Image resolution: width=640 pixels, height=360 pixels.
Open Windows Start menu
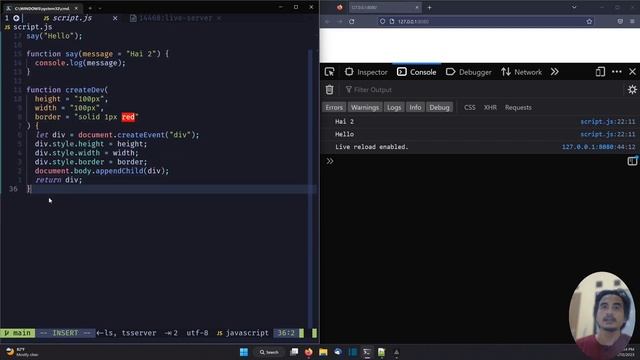coord(244,352)
